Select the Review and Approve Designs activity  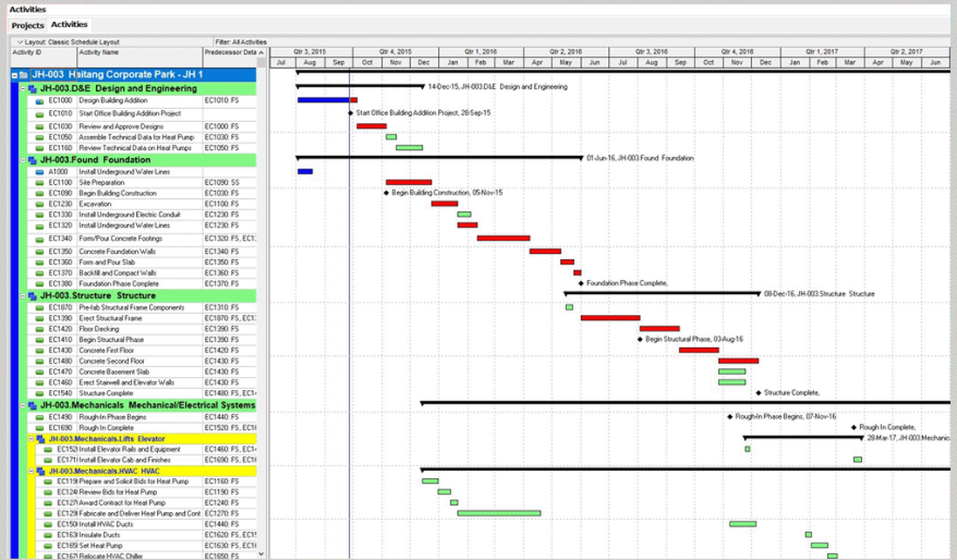pyautogui.click(x=121, y=126)
